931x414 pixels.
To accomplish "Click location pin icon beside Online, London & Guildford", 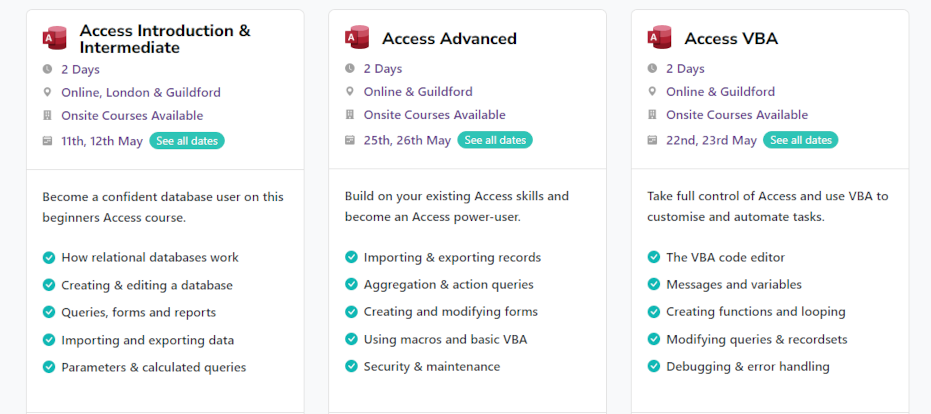I will [x=48, y=93].
